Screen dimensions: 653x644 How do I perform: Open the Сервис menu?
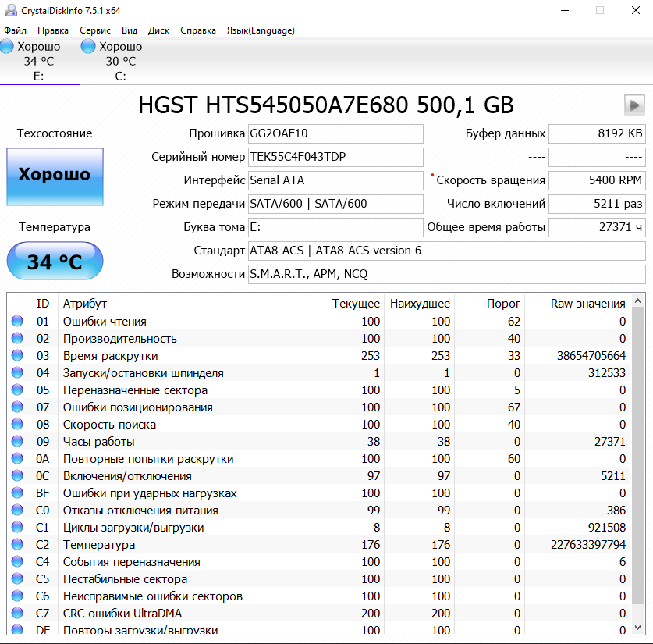pos(95,30)
